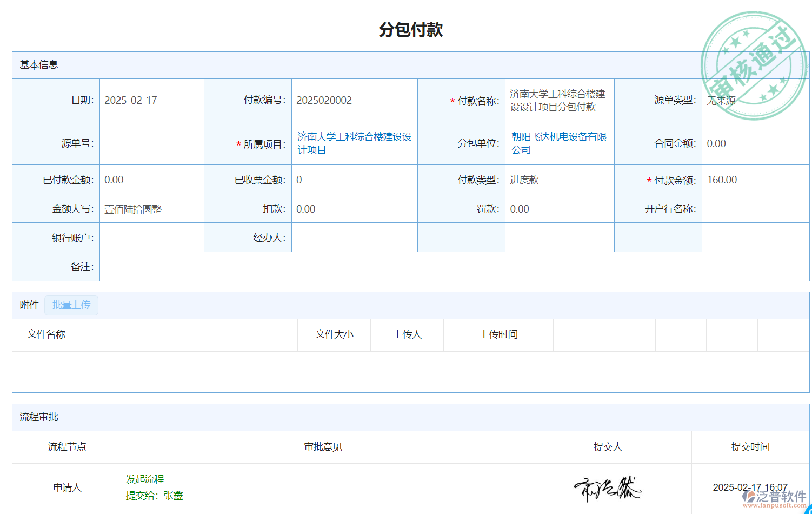The width and height of the screenshot is (812, 514).
Task: Click the empty 银行账户 field
Action: tap(151, 238)
